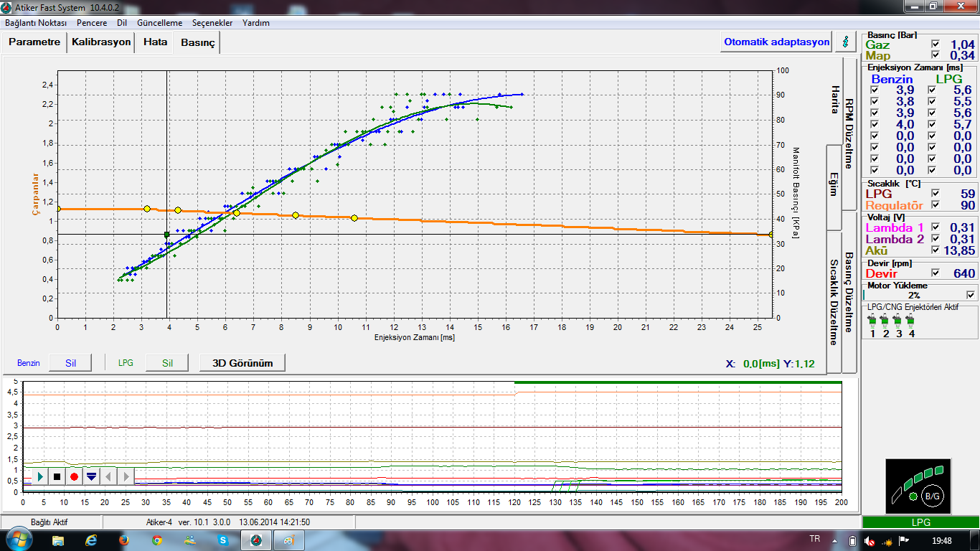
Task: Show hidden system tray icons
Action: [835, 540]
